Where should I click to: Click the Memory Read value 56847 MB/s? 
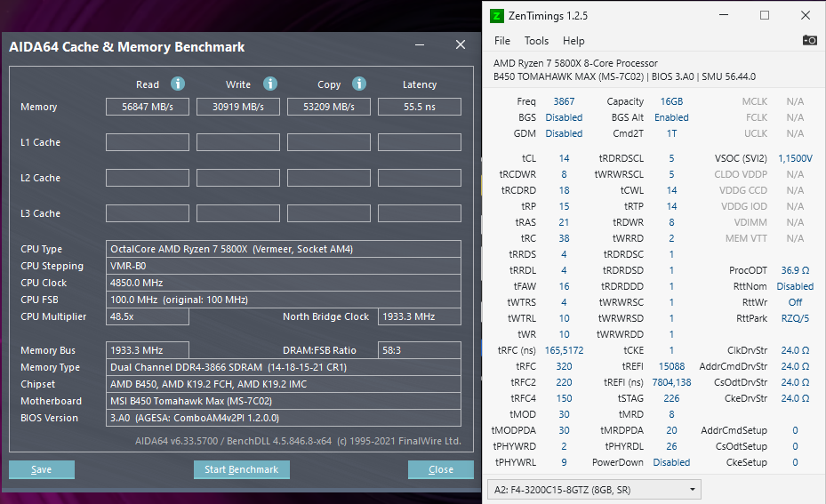tap(148, 107)
